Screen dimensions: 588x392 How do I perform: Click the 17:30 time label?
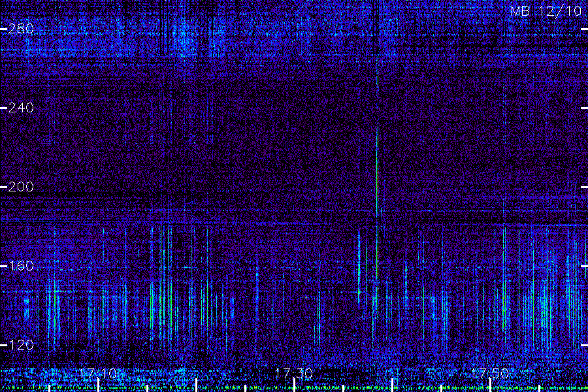tap(294, 374)
